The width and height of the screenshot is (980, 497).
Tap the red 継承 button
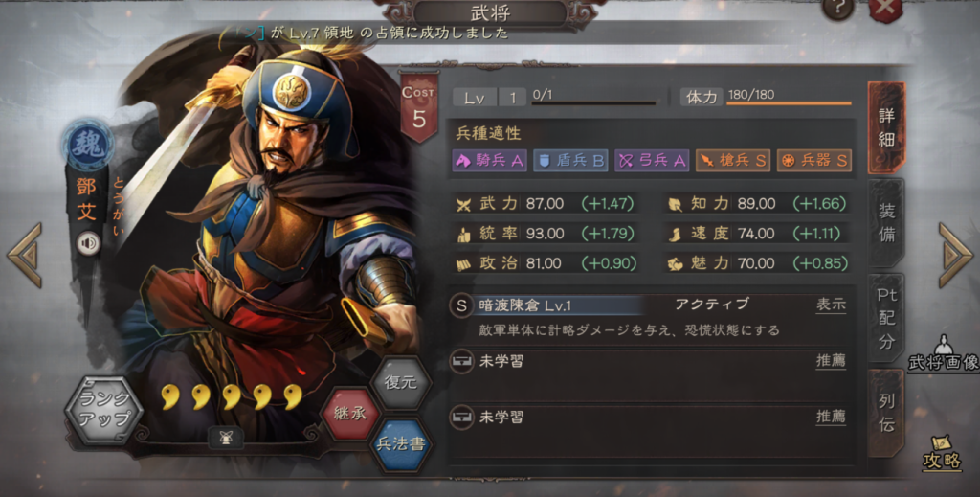350,414
